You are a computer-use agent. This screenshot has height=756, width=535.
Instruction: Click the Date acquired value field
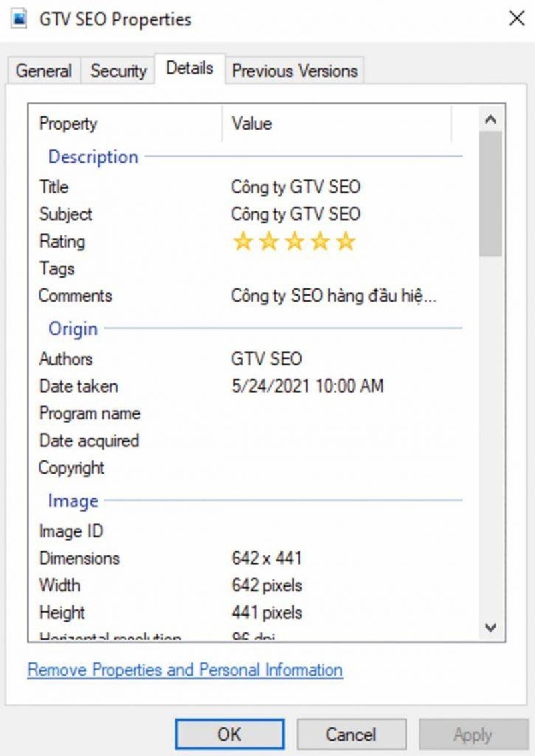[x=342, y=440]
